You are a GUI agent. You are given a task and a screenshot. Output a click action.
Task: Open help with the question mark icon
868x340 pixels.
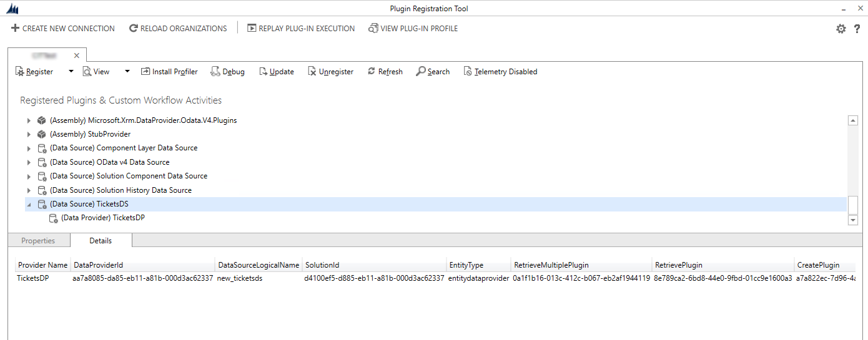[x=857, y=29]
